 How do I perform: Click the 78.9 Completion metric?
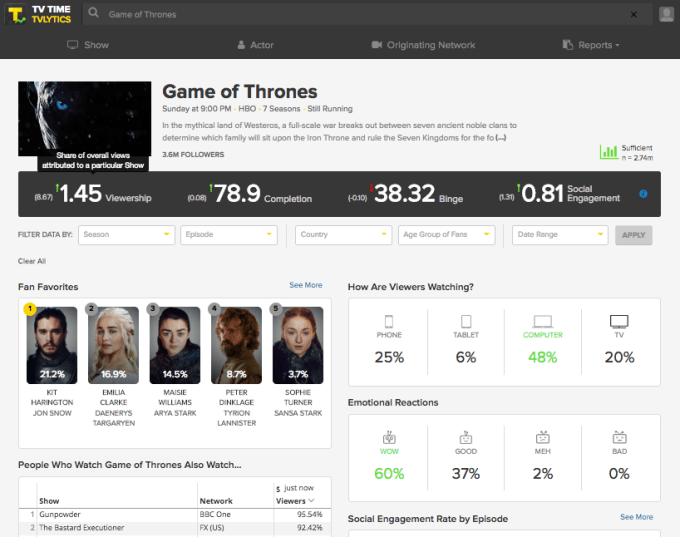coord(249,194)
